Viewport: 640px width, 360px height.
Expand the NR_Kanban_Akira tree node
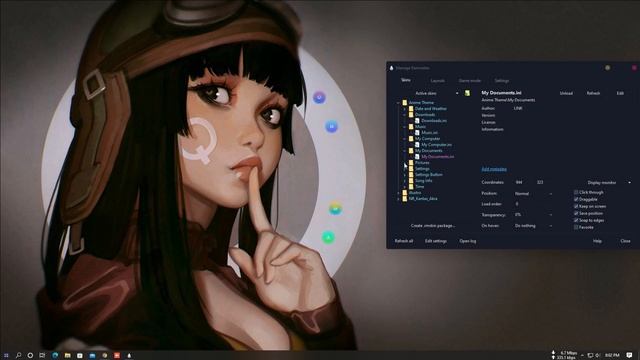[x=398, y=199]
